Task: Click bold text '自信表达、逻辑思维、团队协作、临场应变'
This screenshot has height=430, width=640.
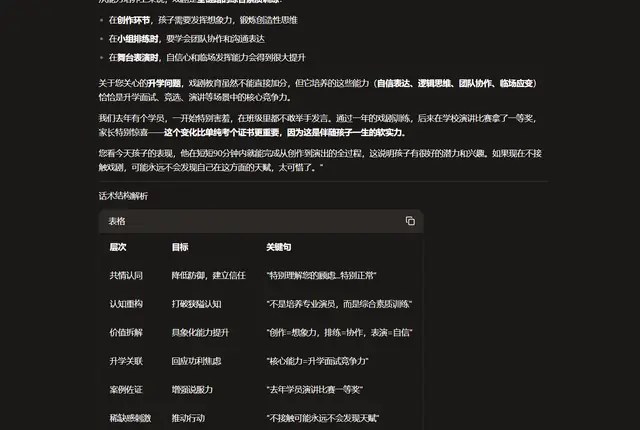Action: (x=455, y=84)
